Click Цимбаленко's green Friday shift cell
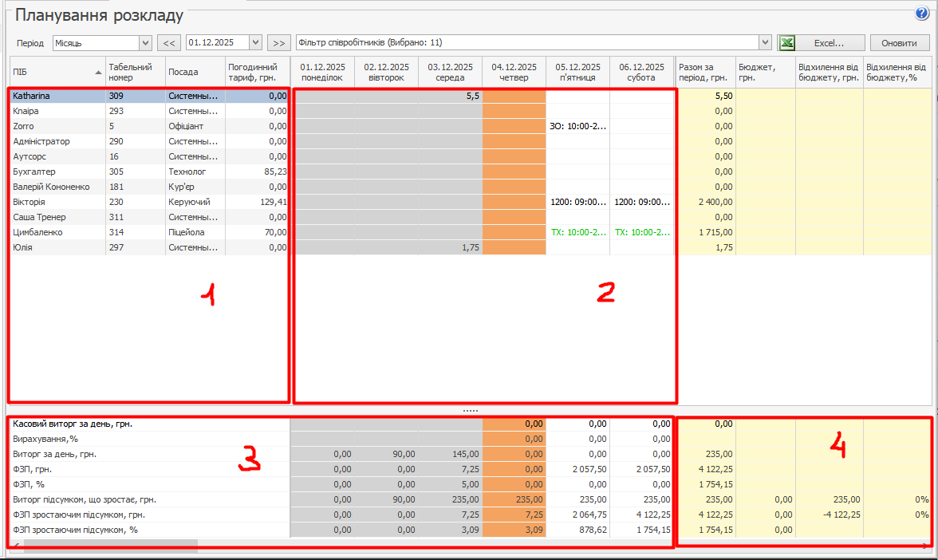 pos(577,232)
